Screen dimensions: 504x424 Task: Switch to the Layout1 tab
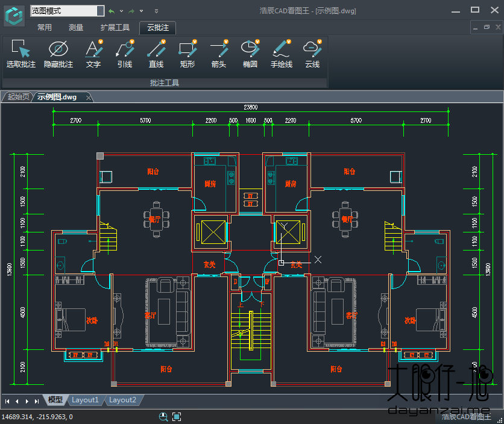click(85, 400)
